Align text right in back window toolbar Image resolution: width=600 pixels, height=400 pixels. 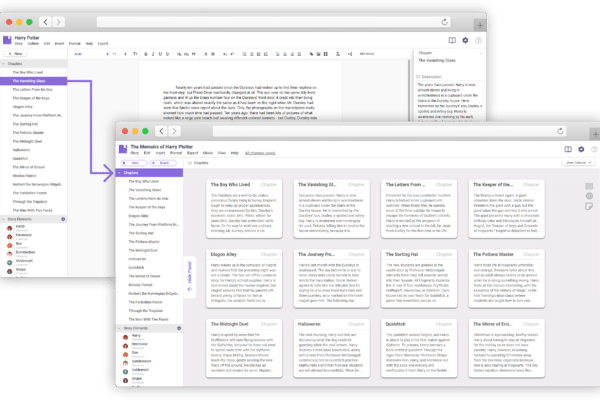[x=292, y=54]
